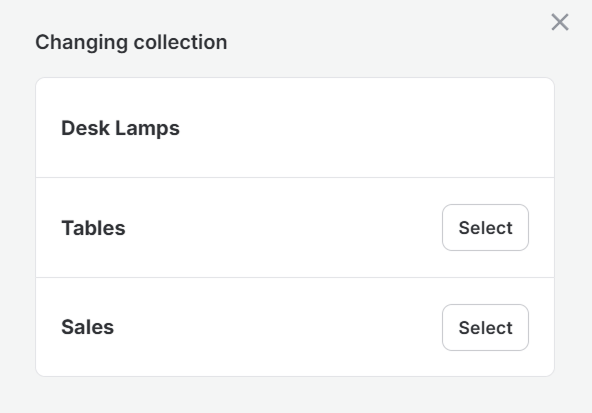592x413 pixels.
Task: Click the Desk Lamps collection name
Action: click(120, 128)
